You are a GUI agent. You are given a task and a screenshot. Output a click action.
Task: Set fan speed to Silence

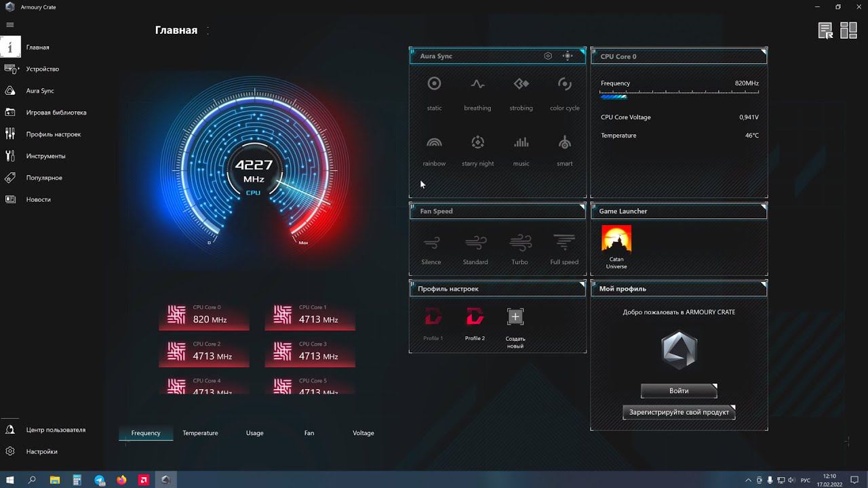click(x=431, y=249)
